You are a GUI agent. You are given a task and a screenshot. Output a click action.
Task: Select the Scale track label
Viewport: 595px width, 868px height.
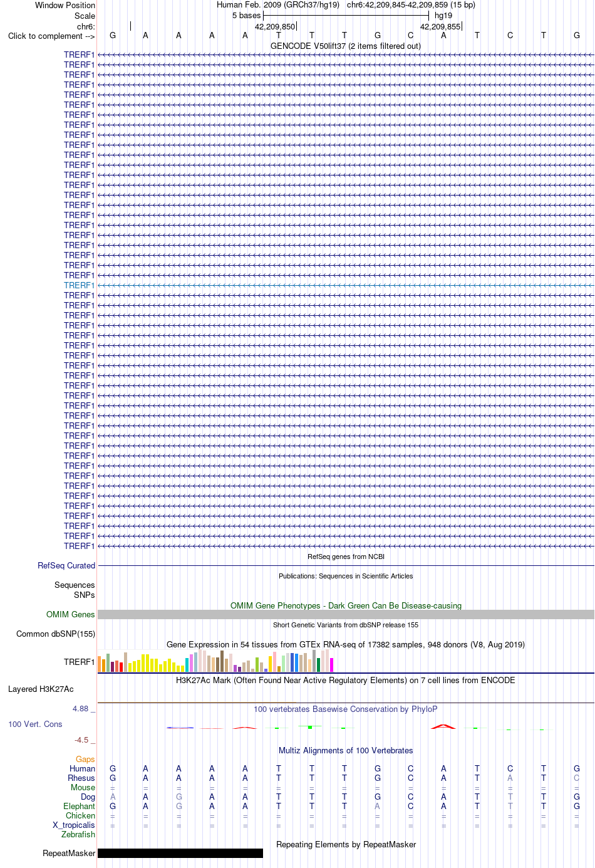coord(85,16)
